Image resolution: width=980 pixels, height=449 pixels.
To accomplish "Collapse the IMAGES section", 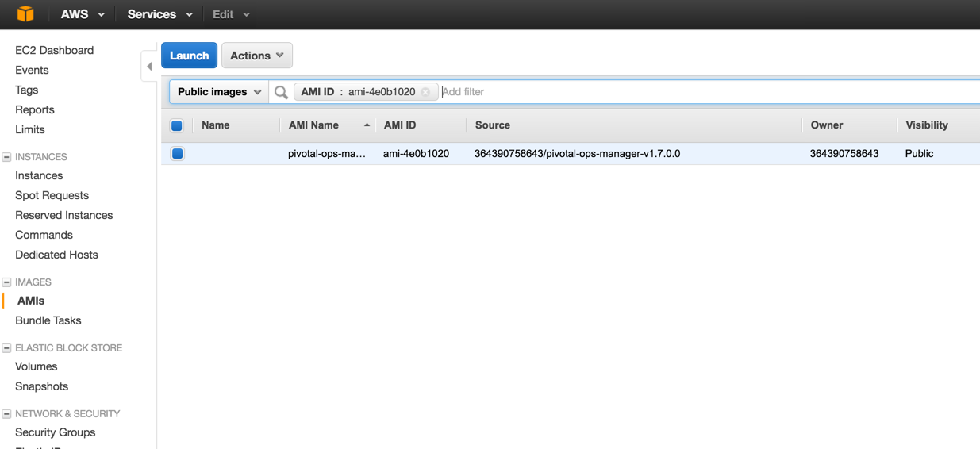I will tap(6, 282).
